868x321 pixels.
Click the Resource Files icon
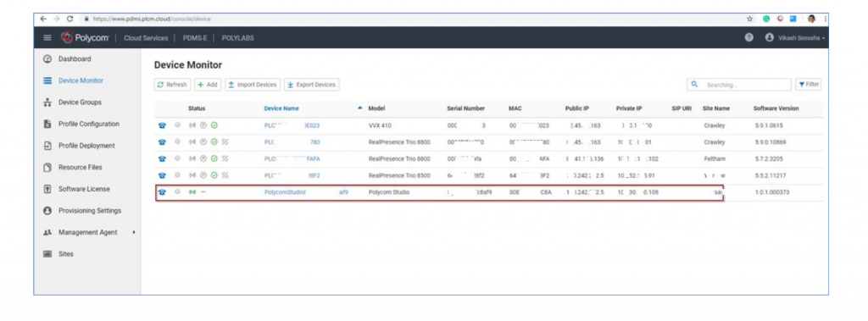[x=47, y=167]
